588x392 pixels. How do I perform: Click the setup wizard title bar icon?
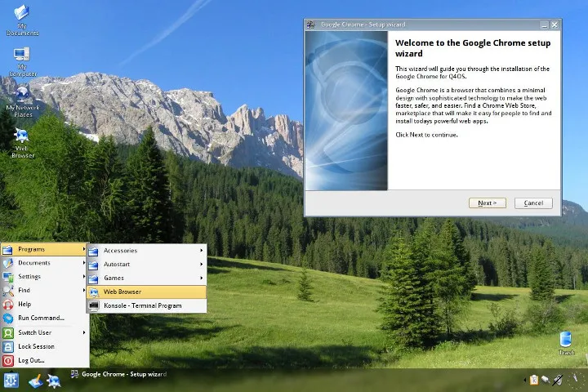311,24
